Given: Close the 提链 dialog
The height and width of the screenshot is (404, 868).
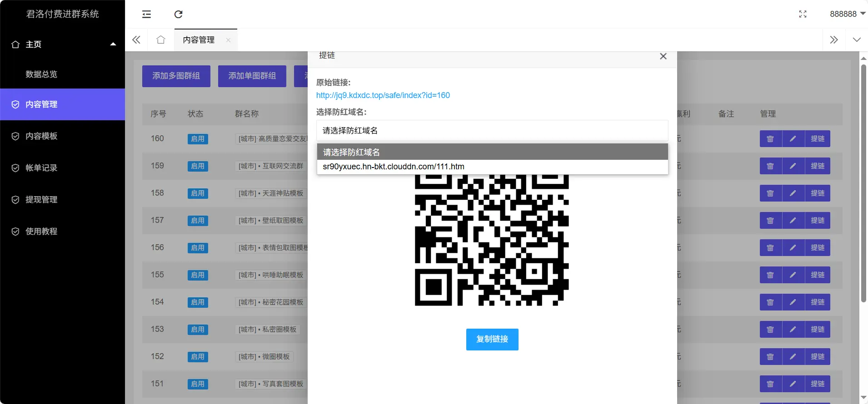Looking at the screenshot, I should click(663, 56).
